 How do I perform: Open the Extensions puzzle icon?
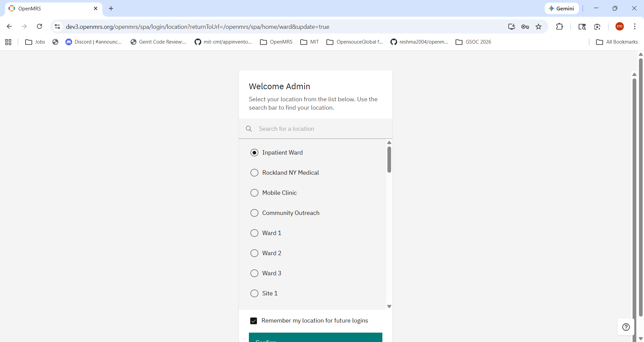coord(559,26)
